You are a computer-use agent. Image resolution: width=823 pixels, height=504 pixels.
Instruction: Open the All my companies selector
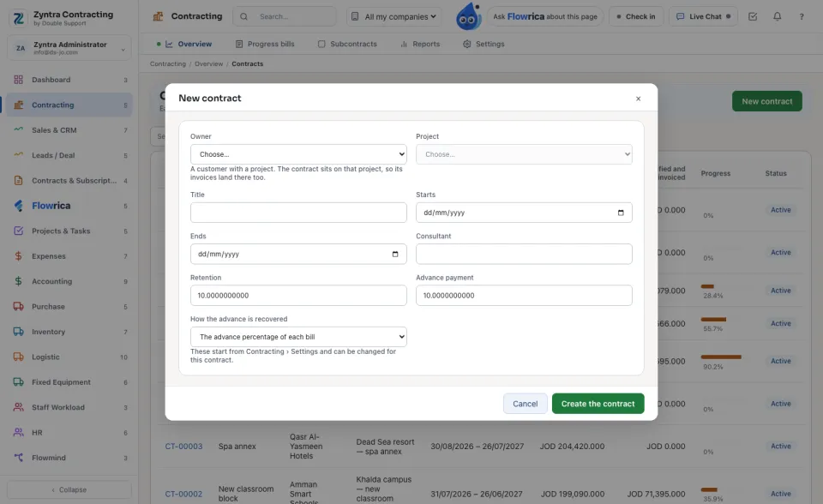coord(394,16)
